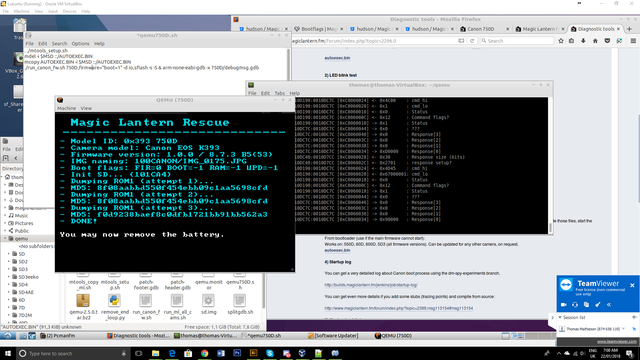
Task: Select the sd.img file icon
Action: point(208,304)
